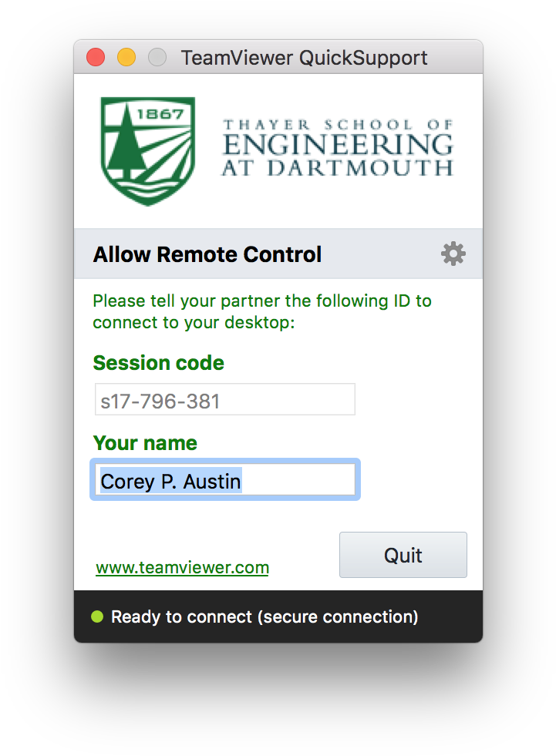The image size is (556, 756).
Task: Click the Ready to connect status text
Action: point(265,617)
